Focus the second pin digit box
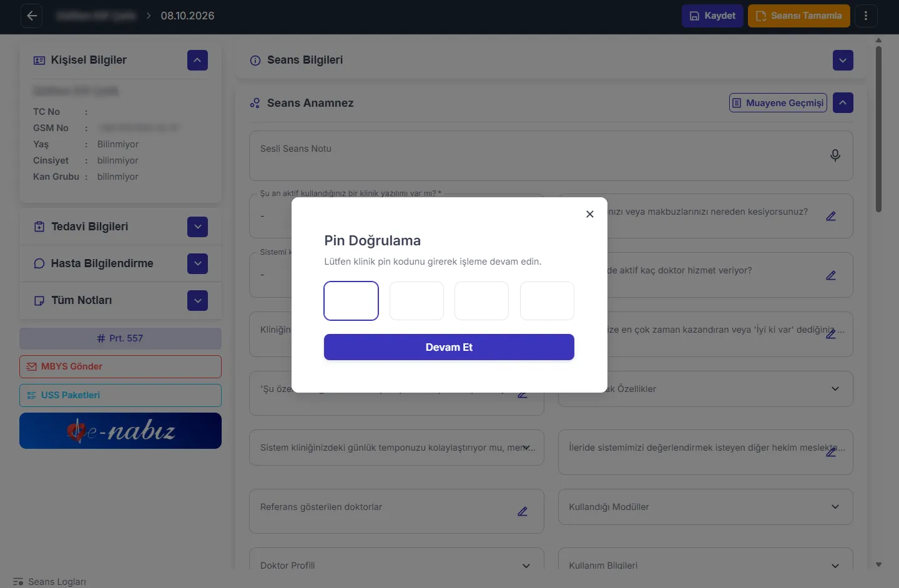The image size is (899, 588). click(x=416, y=301)
